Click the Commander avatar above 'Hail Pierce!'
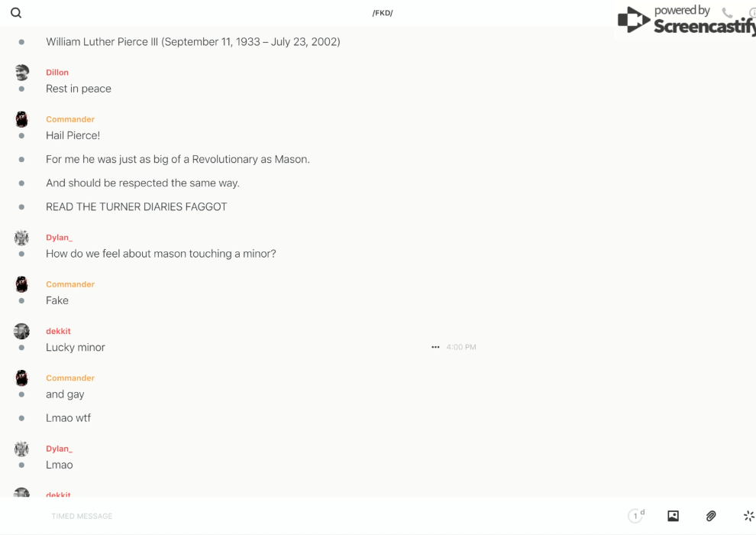756x535 pixels. pos(21,119)
